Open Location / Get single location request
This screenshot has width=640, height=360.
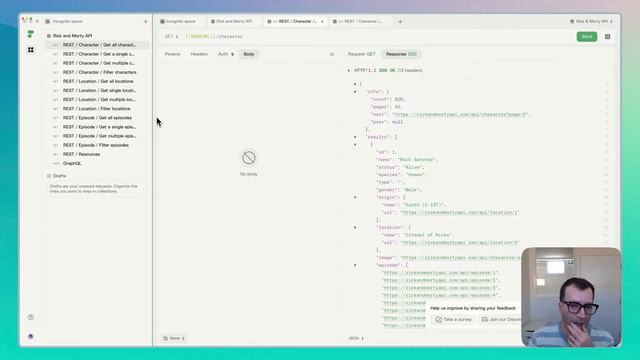click(97, 91)
